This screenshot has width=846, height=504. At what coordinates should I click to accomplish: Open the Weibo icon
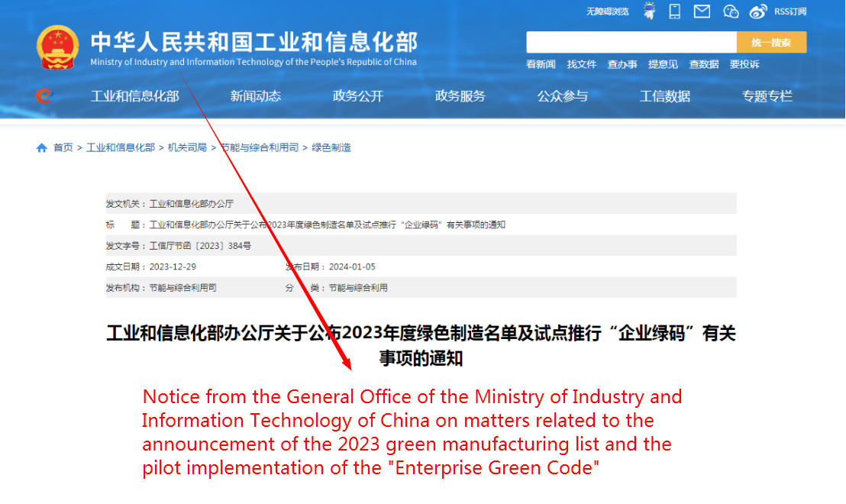point(757,11)
